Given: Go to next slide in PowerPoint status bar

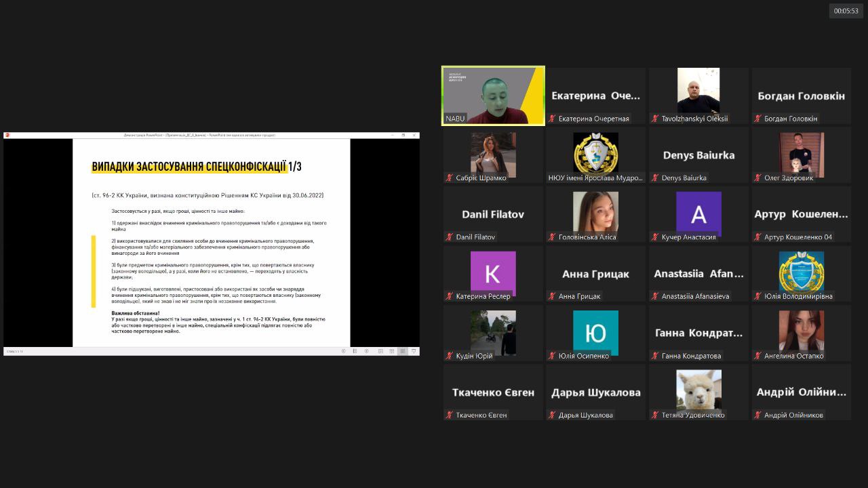Looking at the screenshot, I should tap(367, 351).
